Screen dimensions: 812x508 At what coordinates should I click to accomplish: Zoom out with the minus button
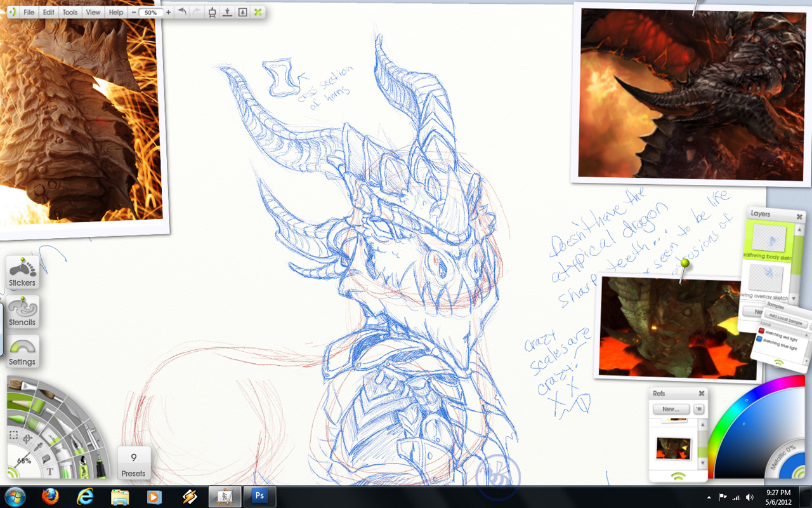click(134, 12)
